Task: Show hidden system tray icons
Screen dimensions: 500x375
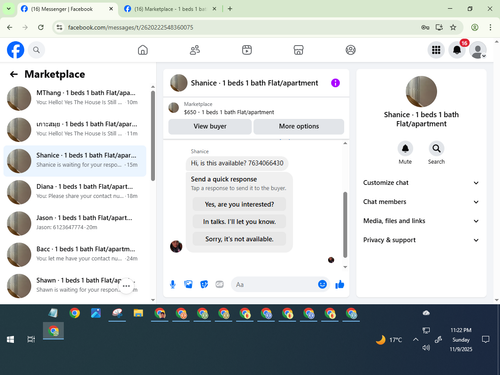Action: (x=416, y=340)
